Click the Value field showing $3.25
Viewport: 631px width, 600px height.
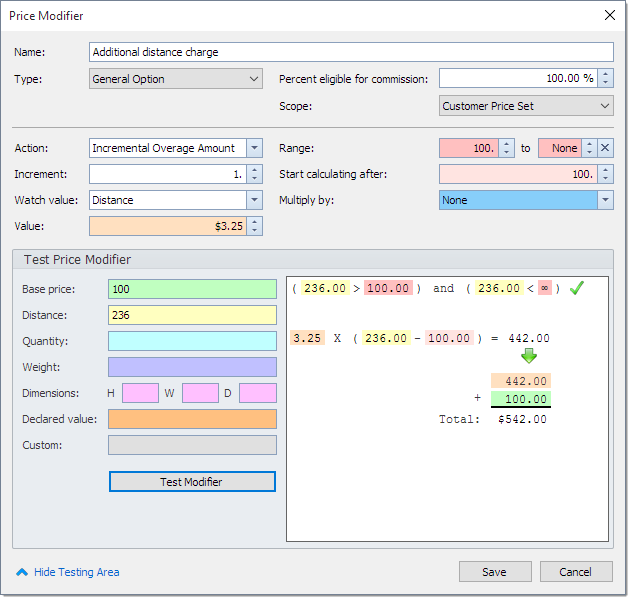pos(168,226)
